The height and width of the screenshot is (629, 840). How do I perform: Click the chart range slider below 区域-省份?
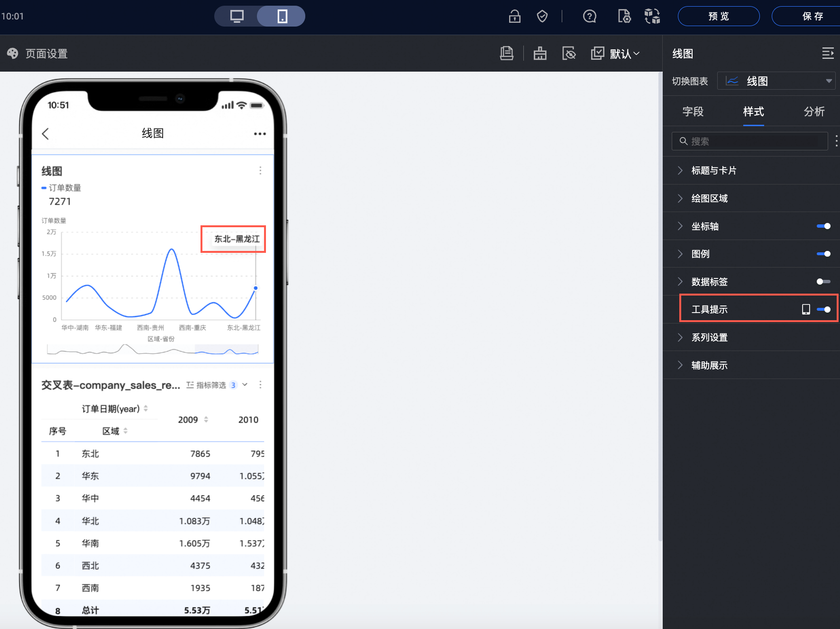(x=153, y=350)
